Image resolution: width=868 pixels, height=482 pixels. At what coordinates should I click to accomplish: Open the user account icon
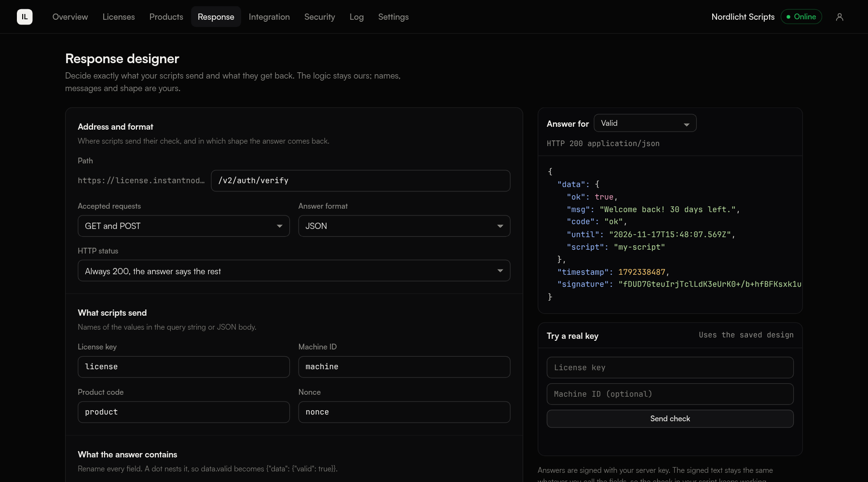[x=840, y=17]
